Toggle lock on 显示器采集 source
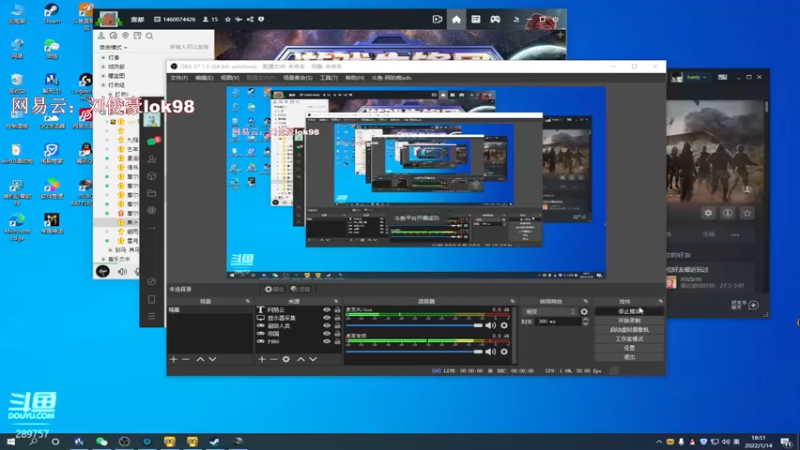Screen dimensions: 800x450 tap(337, 317)
